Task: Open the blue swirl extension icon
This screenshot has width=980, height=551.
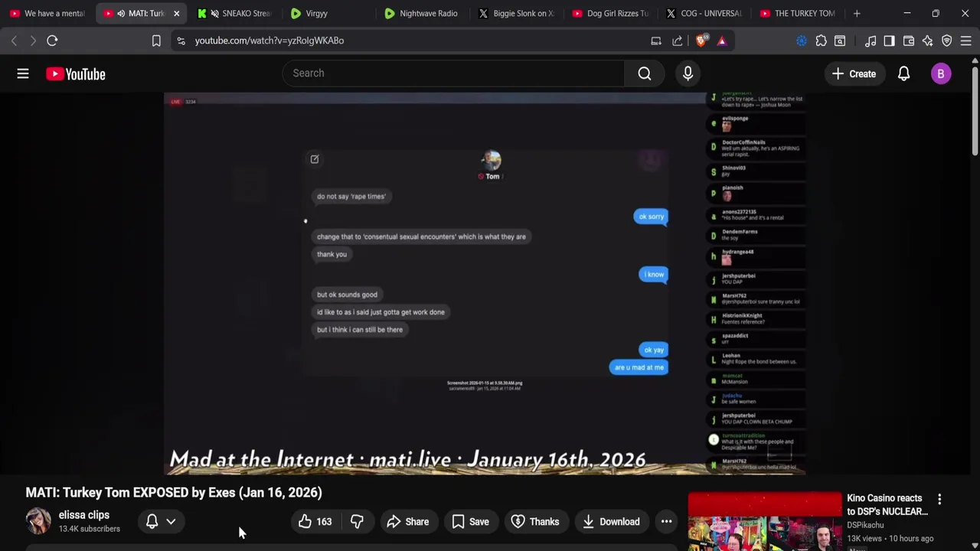Action: pos(802,41)
